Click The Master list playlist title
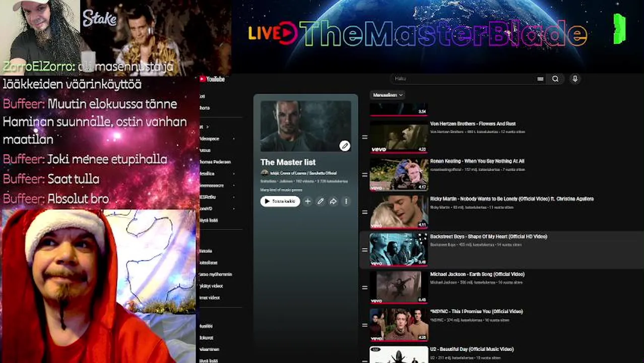This screenshot has height=363, width=644. pyautogui.click(x=288, y=162)
